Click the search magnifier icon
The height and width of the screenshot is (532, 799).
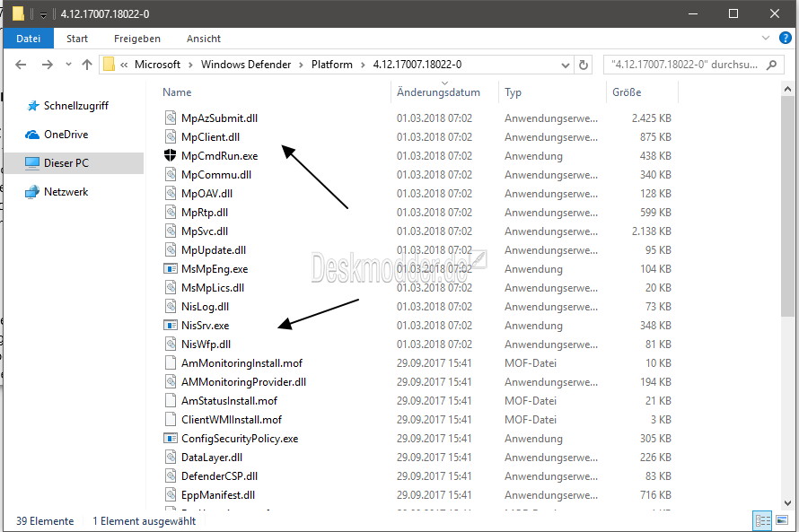[772, 65]
